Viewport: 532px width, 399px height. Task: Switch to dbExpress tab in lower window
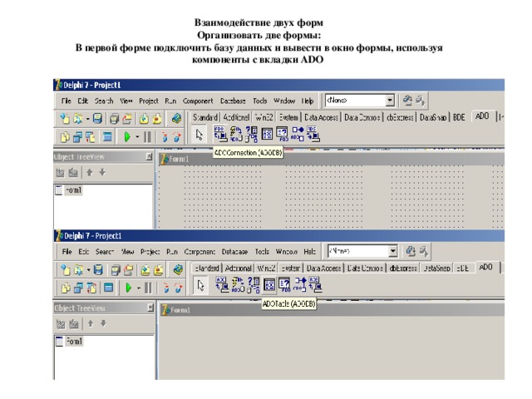tap(403, 268)
